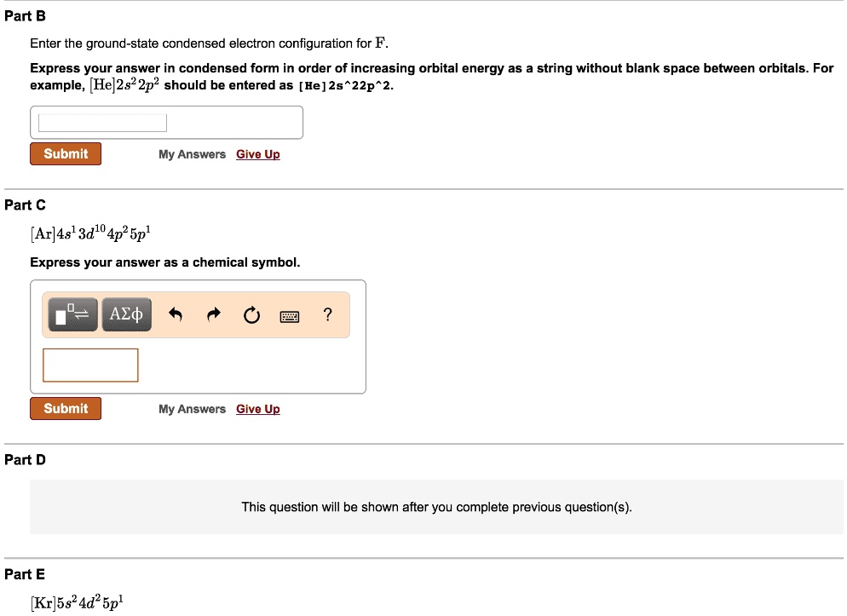847x616 pixels.
Task: Open help with the question mark icon
Action: pos(328,315)
